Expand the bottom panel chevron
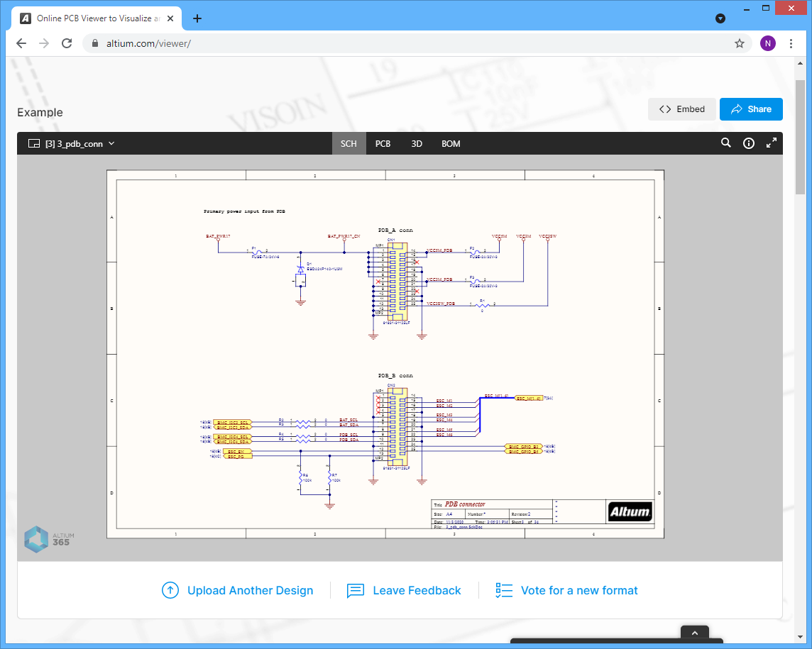The height and width of the screenshot is (649, 812). [695, 633]
